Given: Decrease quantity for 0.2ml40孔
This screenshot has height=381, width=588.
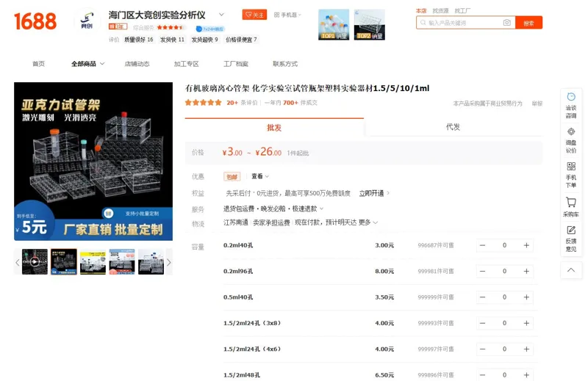Looking at the screenshot, I should [483, 245].
